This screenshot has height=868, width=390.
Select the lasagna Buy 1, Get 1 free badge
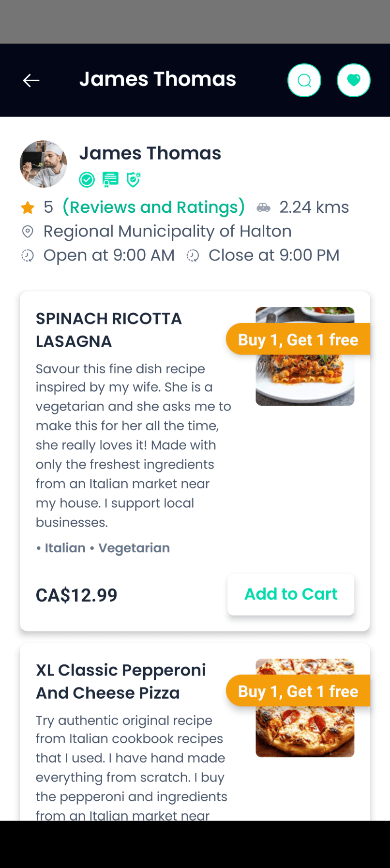coord(298,339)
